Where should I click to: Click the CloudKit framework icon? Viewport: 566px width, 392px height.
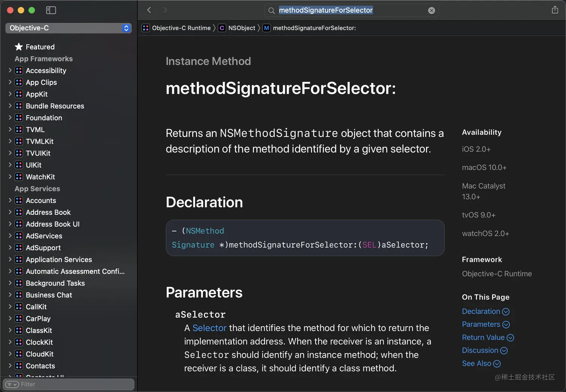[19, 354]
